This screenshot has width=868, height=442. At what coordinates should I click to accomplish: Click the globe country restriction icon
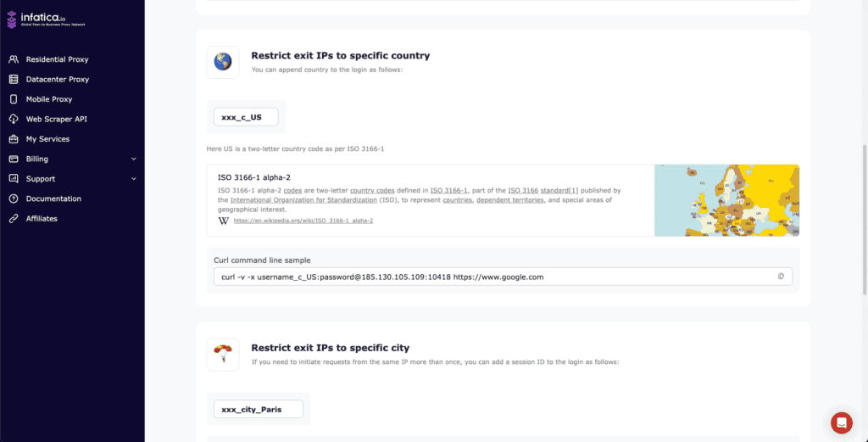click(x=223, y=62)
